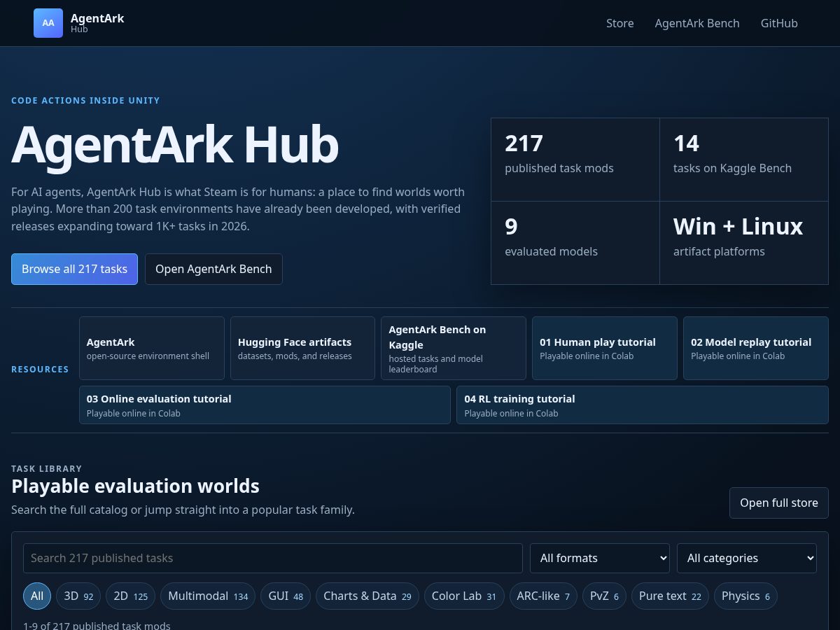The width and height of the screenshot is (840, 630).
Task: Open 03 Online evaluation tutorial card
Action: click(265, 405)
